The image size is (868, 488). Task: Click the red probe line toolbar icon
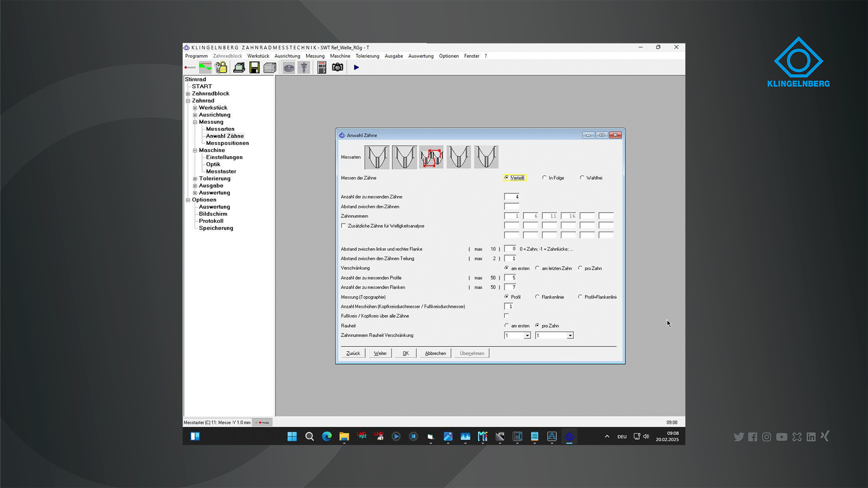point(190,67)
